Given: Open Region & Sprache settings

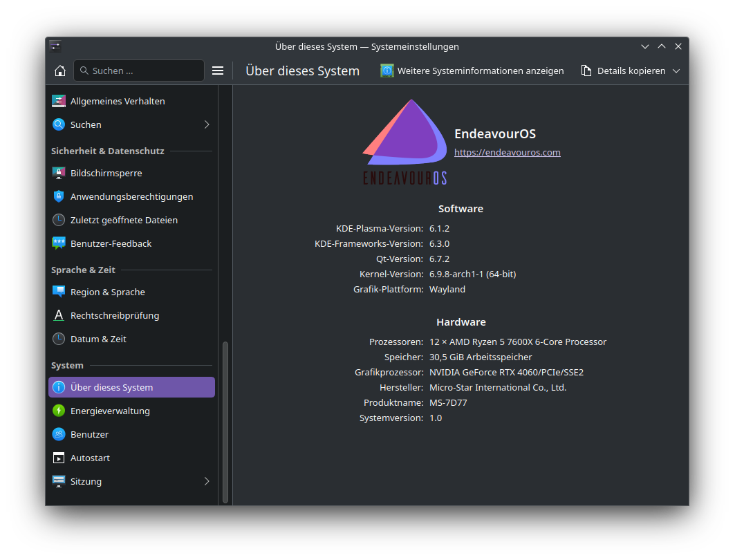Looking at the screenshot, I should pos(131,292).
